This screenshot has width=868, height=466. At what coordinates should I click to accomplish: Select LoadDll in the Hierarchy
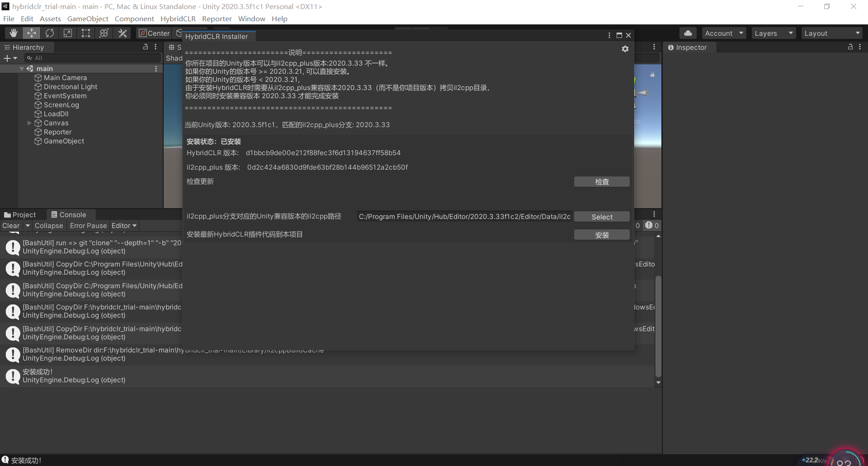pyautogui.click(x=56, y=114)
